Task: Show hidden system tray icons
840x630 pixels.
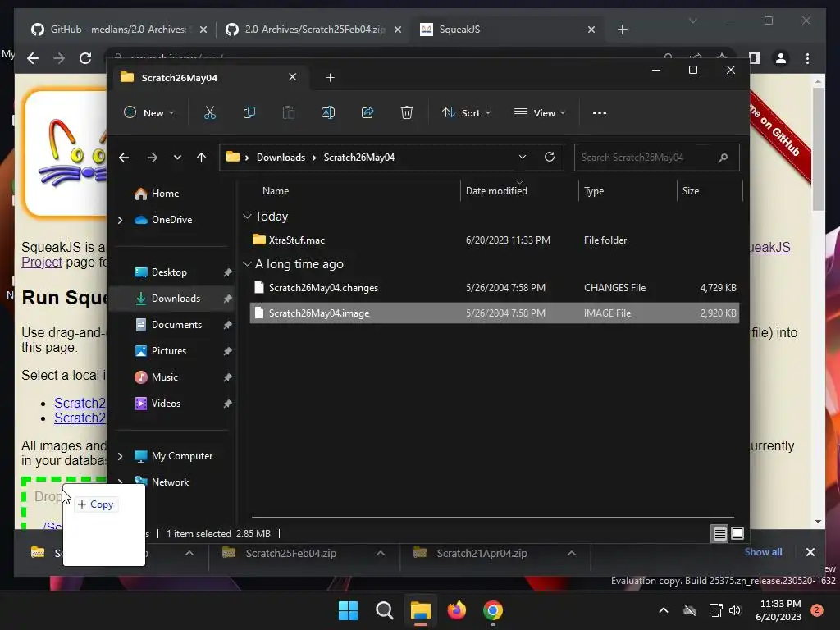Action: tap(663, 610)
